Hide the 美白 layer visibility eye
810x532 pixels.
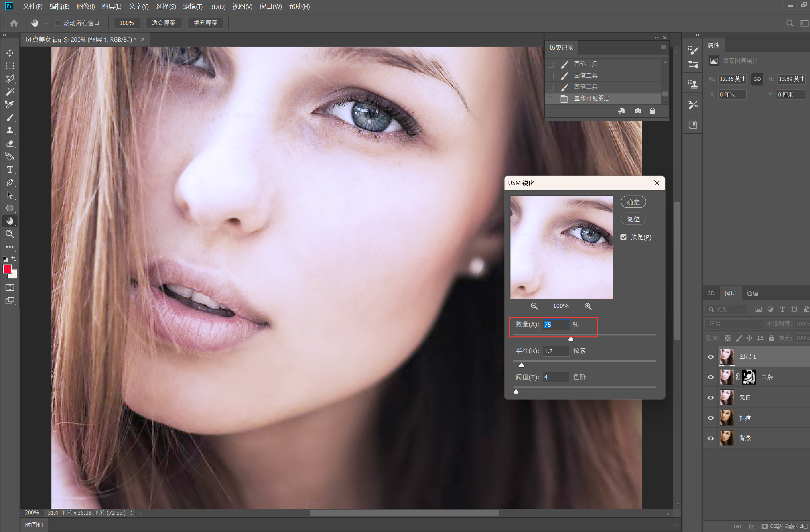click(x=710, y=397)
